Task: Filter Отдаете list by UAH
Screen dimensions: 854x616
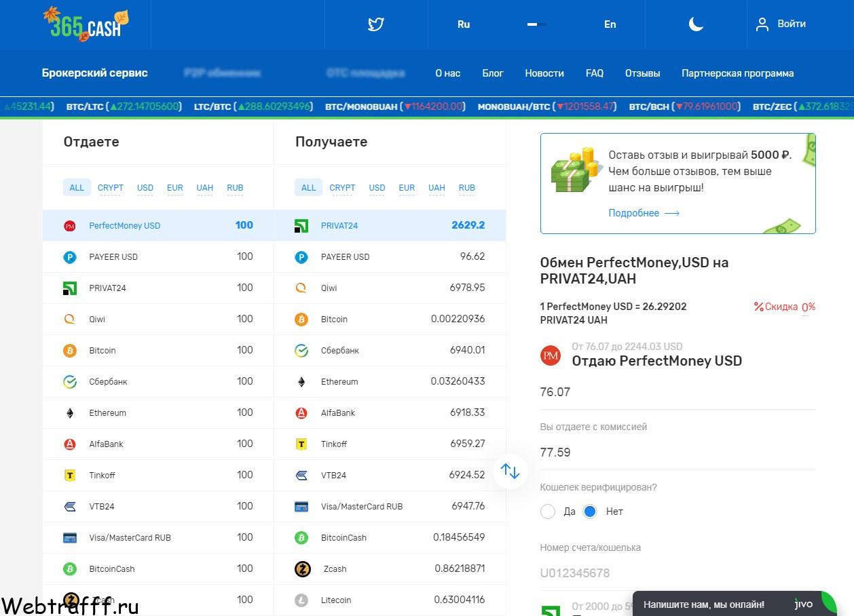Action: tap(205, 188)
